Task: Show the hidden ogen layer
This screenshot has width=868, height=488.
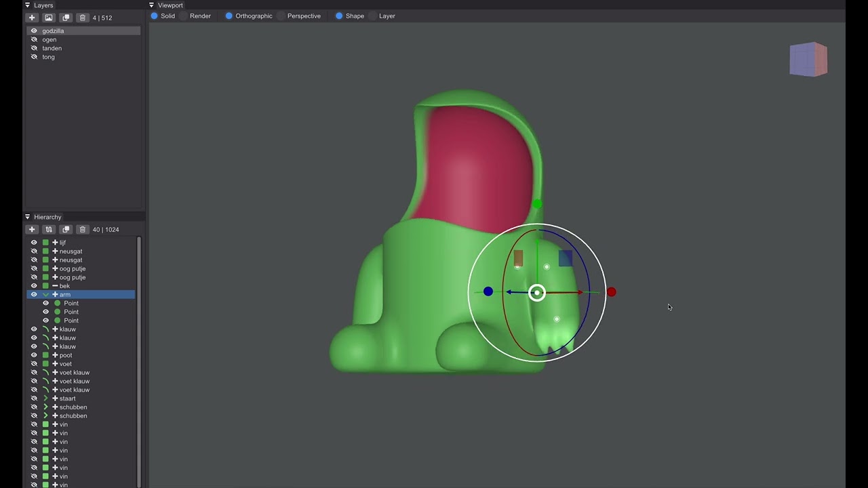Action: 34,39
